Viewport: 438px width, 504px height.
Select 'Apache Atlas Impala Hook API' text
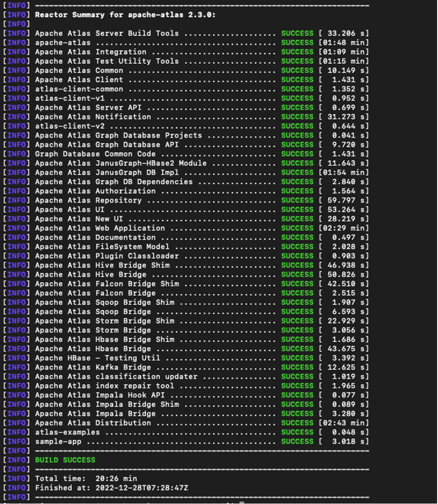(x=100, y=395)
